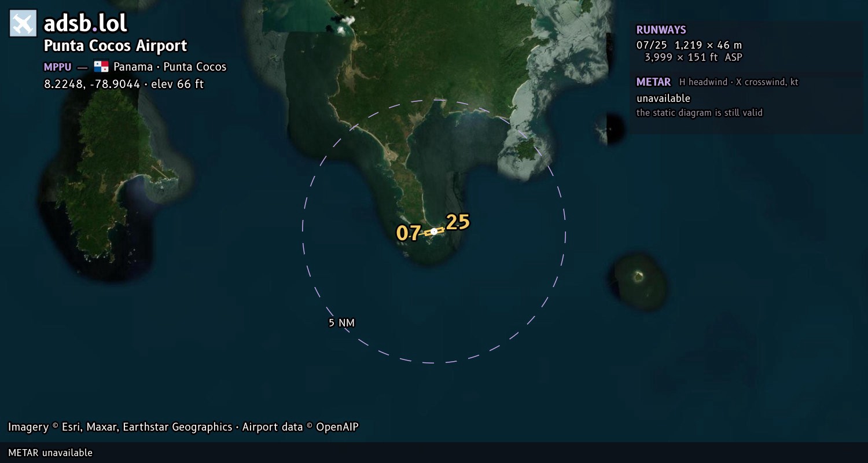Click the adsb.lol site title

point(85,24)
